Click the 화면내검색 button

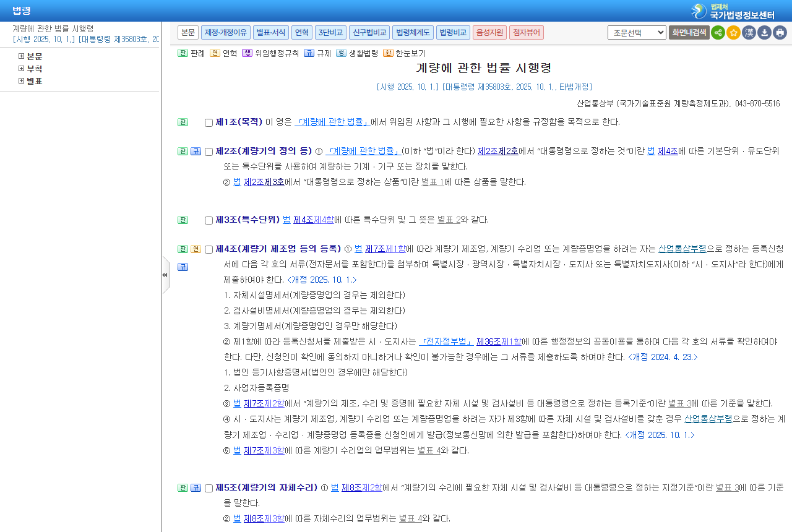pos(689,32)
